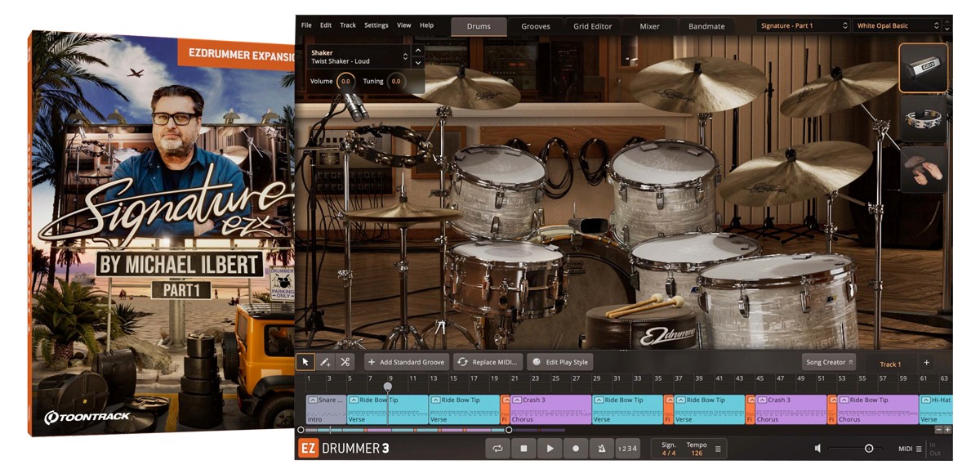Open the Settings menu
The width and height of the screenshot is (980, 474).
coord(376,25)
